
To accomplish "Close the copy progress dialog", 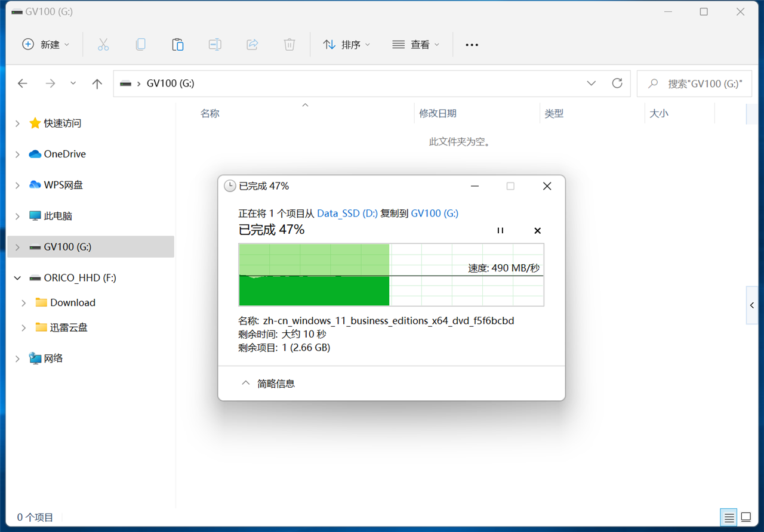I will (x=547, y=186).
